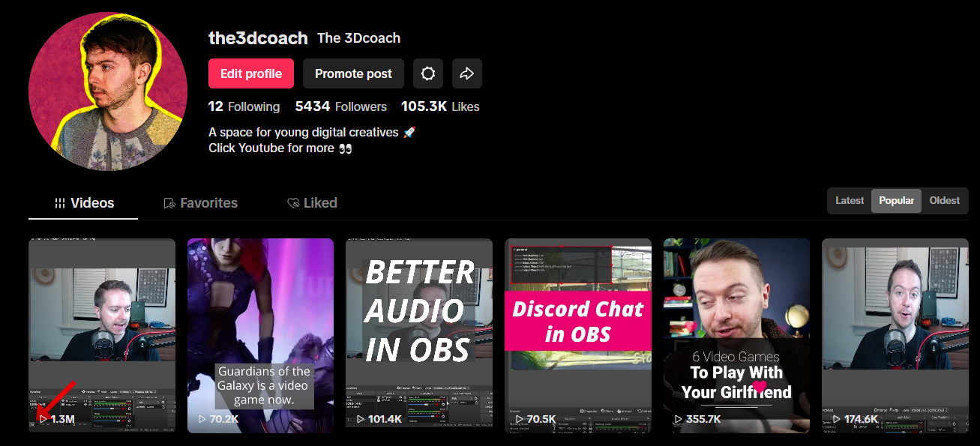The image size is (980, 446).
Task: Open the profile avatar picture
Action: point(108,91)
